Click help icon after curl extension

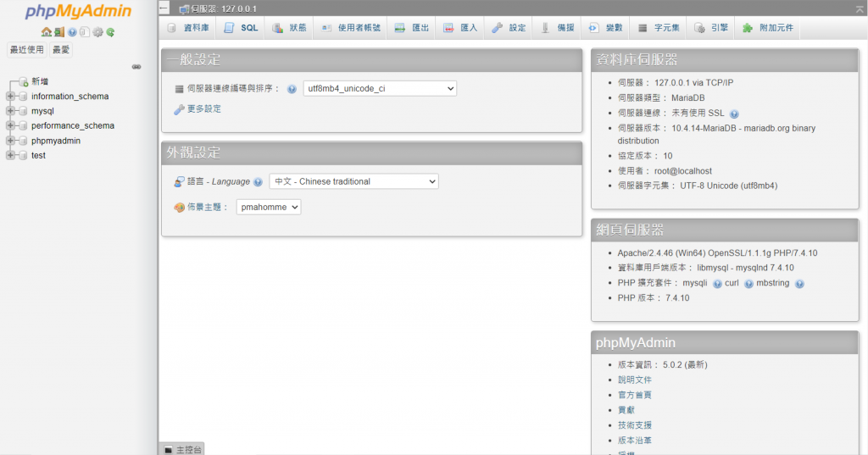pos(748,283)
